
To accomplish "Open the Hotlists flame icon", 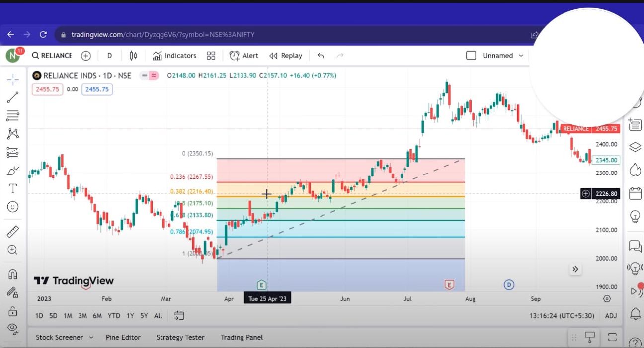I will 635,170.
